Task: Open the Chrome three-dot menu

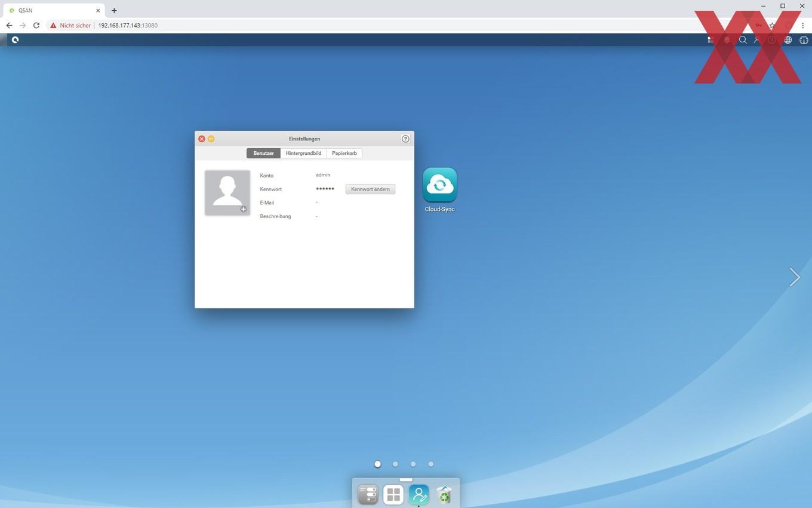Action: pyautogui.click(x=803, y=26)
